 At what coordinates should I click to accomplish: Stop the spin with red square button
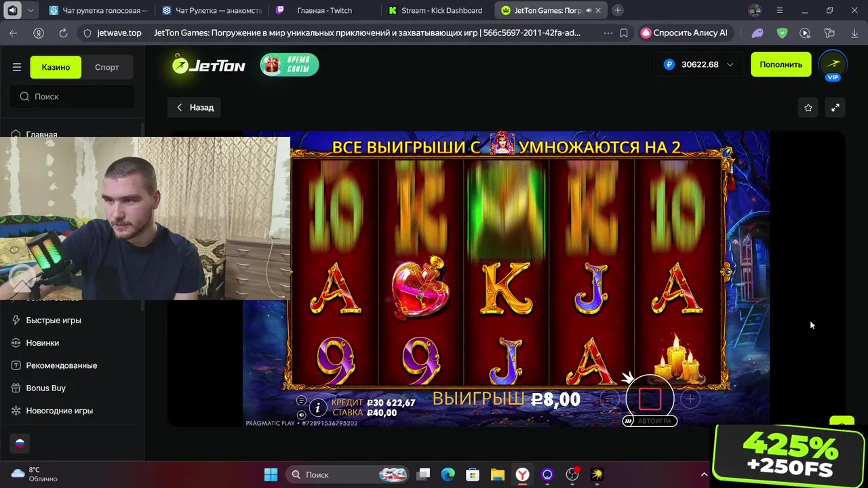pos(650,399)
